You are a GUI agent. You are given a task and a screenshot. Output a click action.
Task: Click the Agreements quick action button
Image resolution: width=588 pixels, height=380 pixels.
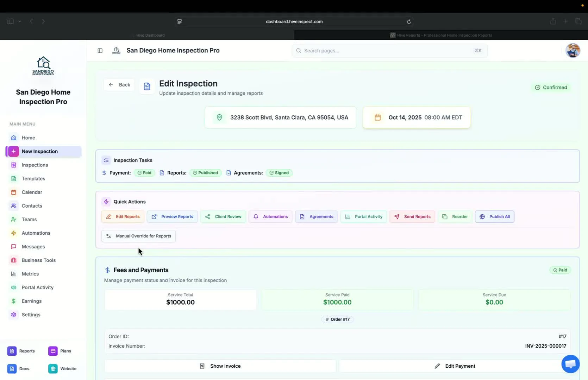tap(316, 217)
